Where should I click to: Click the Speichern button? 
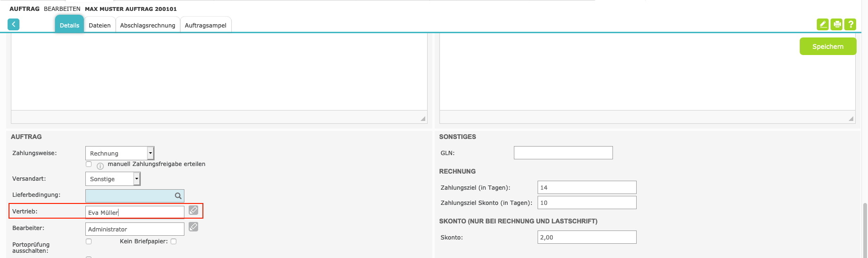(828, 46)
